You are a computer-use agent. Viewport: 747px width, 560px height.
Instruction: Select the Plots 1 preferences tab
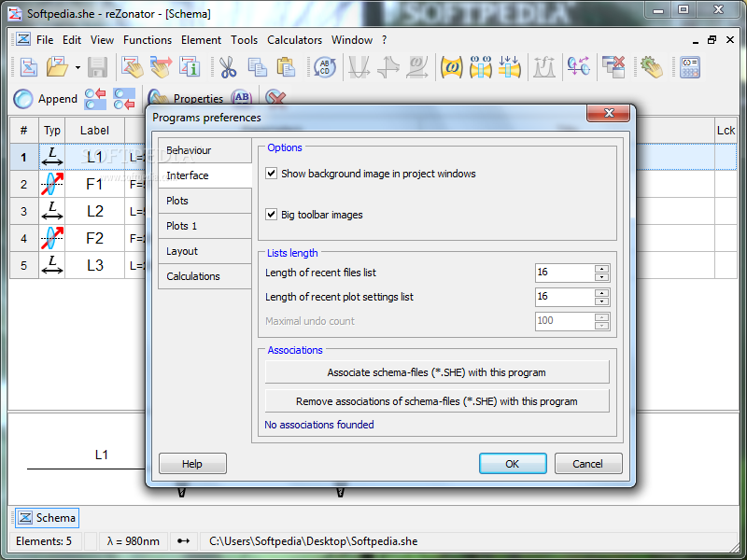pyautogui.click(x=204, y=226)
